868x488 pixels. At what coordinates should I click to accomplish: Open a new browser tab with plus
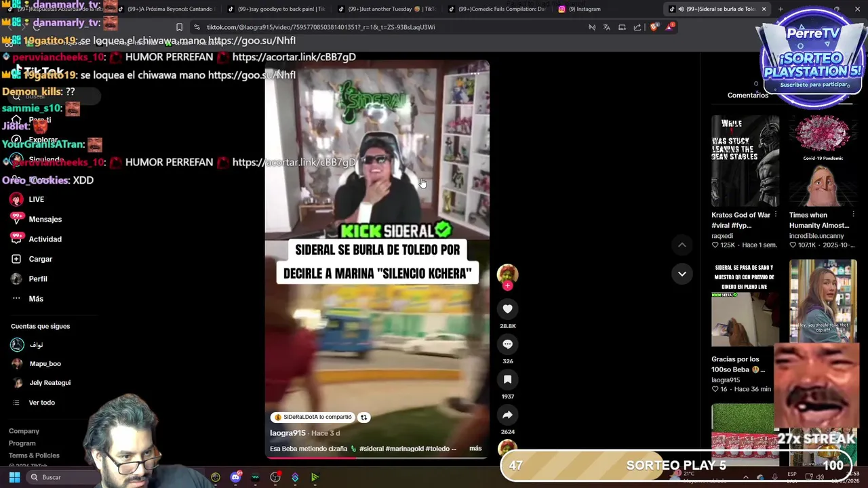click(x=781, y=9)
